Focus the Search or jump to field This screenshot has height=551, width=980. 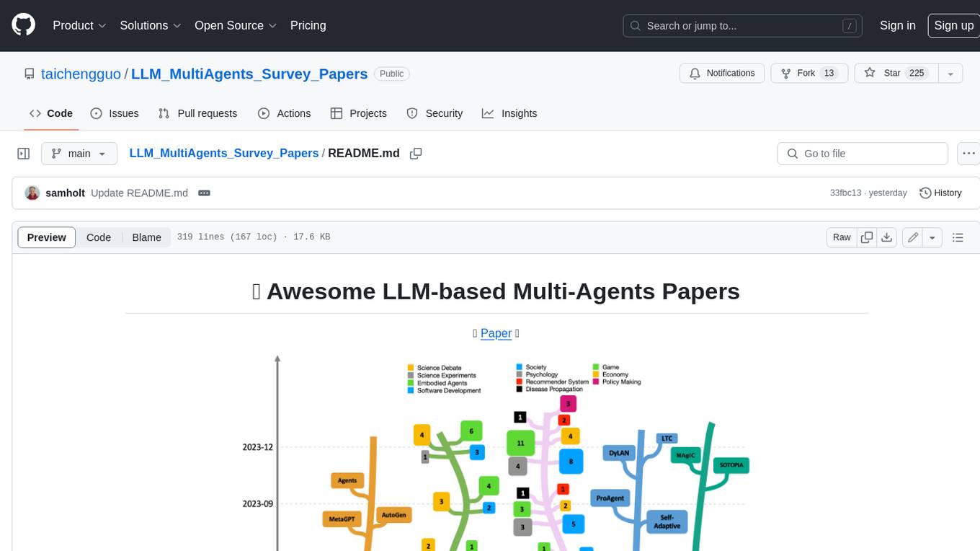coord(743,26)
